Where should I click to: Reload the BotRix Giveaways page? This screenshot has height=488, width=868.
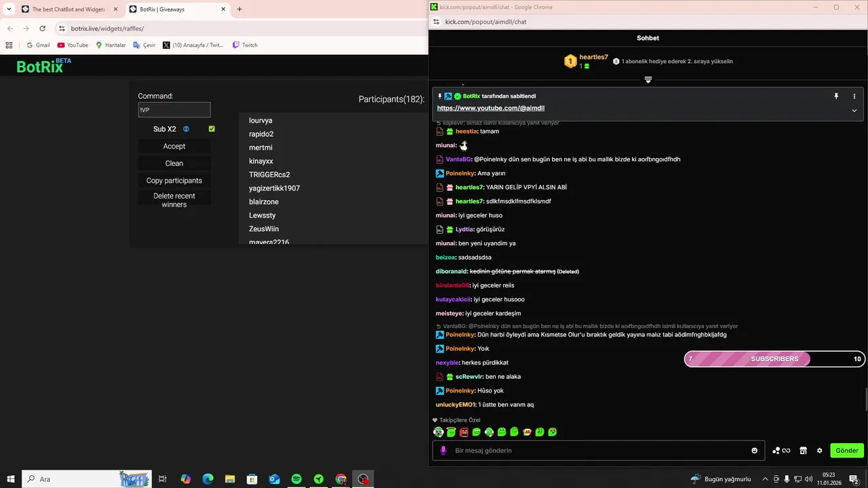click(42, 28)
